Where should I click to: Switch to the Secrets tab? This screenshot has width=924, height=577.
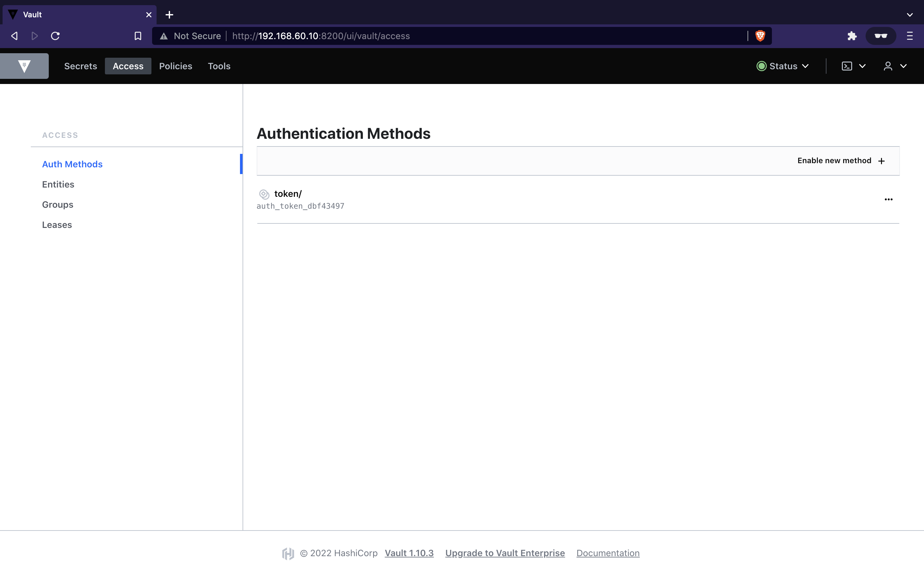click(81, 66)
